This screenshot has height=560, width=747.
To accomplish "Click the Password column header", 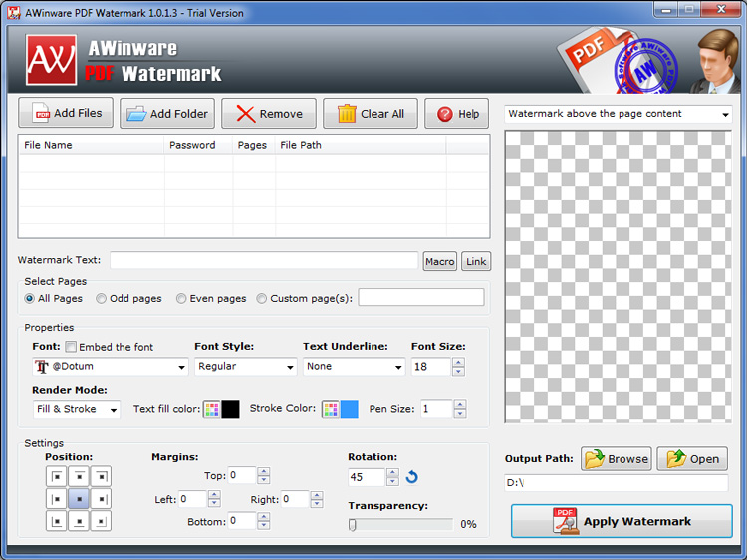I will tap(198, 145).
